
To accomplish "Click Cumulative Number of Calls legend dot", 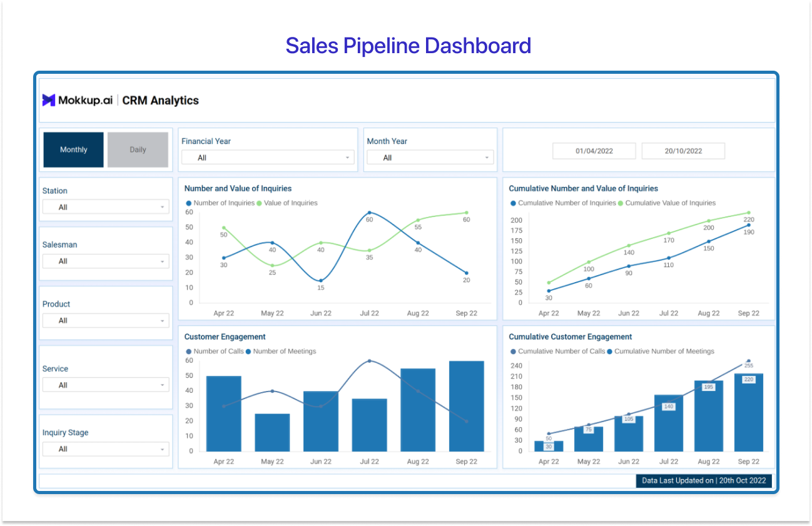I will click(x=514, y=352).
